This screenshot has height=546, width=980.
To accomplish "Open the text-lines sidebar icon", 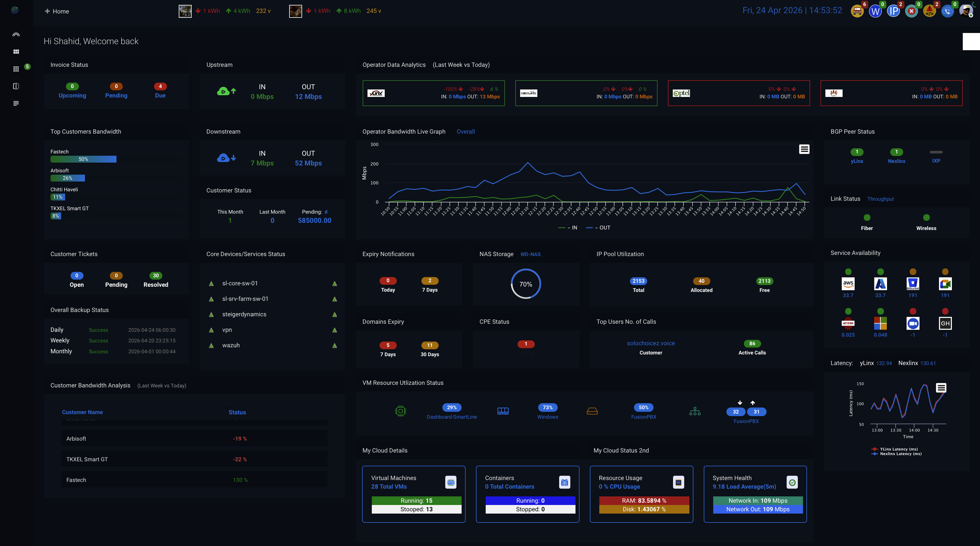I will click(16, 104).
